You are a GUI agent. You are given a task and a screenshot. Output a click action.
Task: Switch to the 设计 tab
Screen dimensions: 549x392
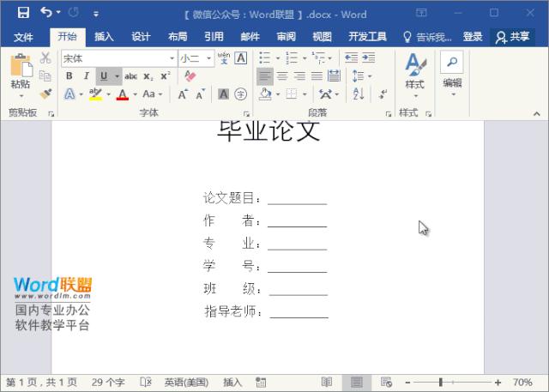click(141, 36)
